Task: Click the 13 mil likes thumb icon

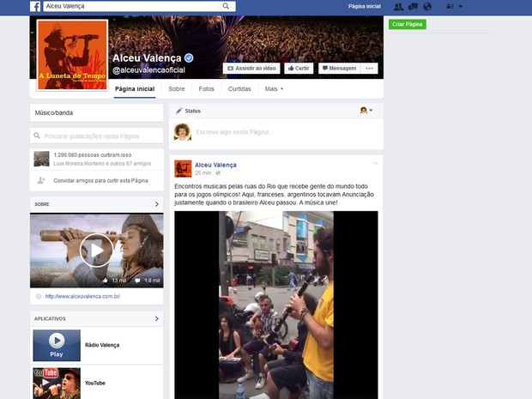Action: pos(106,281)
